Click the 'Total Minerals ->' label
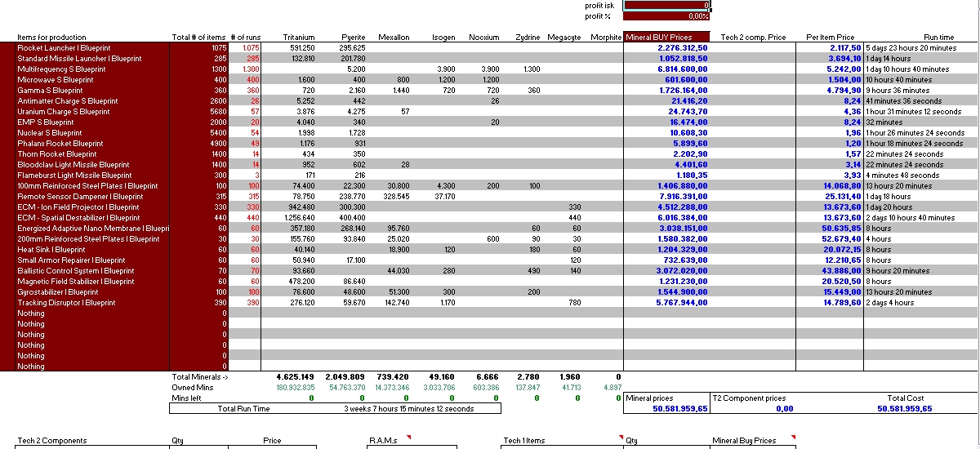The image size is (980, 449). 200,377
